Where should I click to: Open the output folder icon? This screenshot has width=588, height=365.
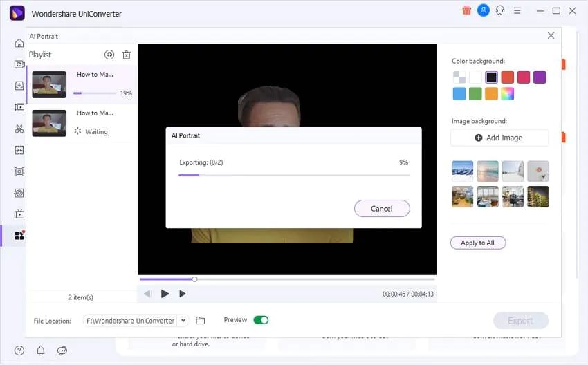(201, 320)
